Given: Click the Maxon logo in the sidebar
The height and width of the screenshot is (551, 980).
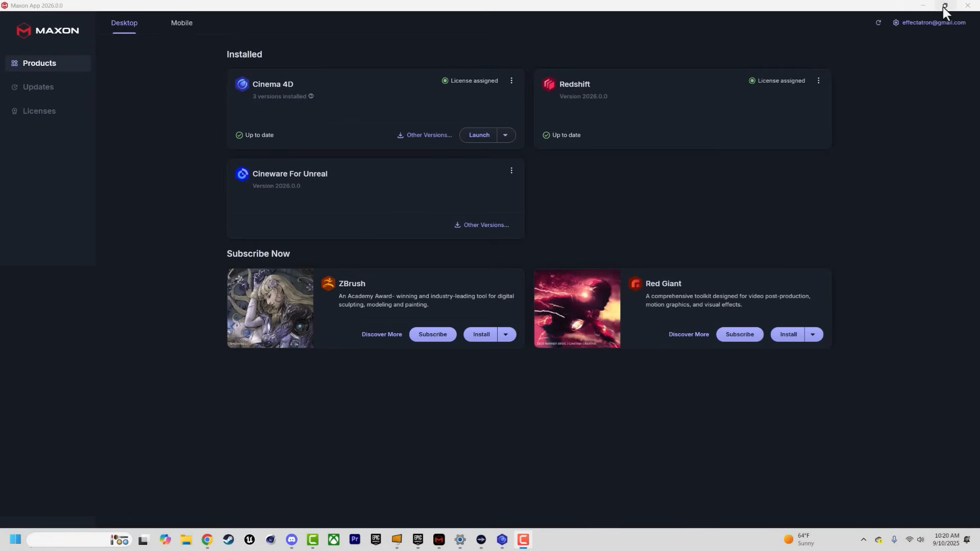Looking at the screenshot, I should coord(47,31).
